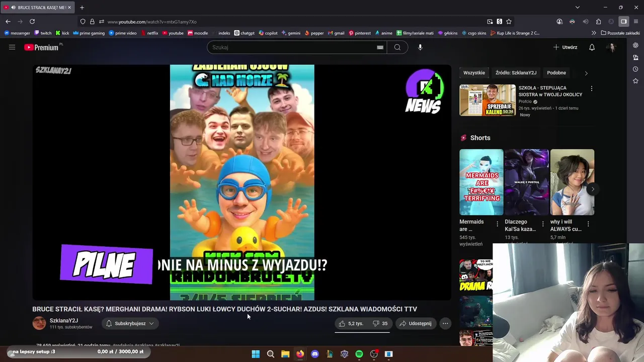
Task: Open twitch bookmark
Action: click(43, 33)
